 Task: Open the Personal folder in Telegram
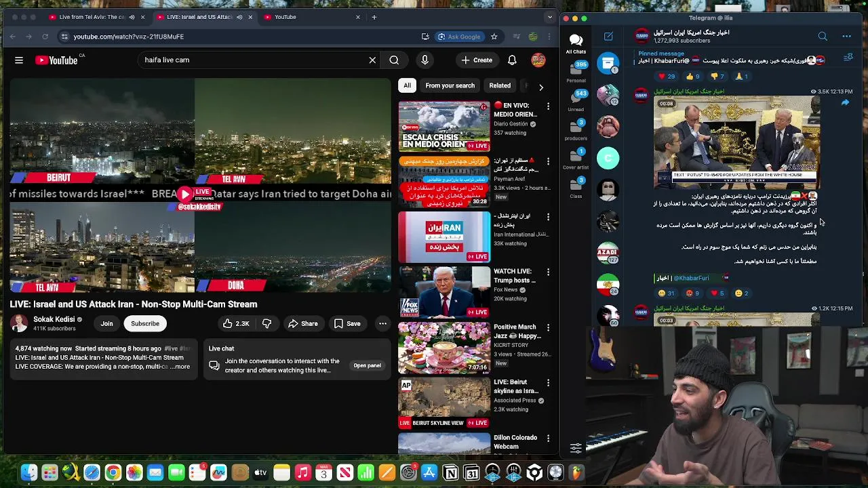[x=576, y=73]
